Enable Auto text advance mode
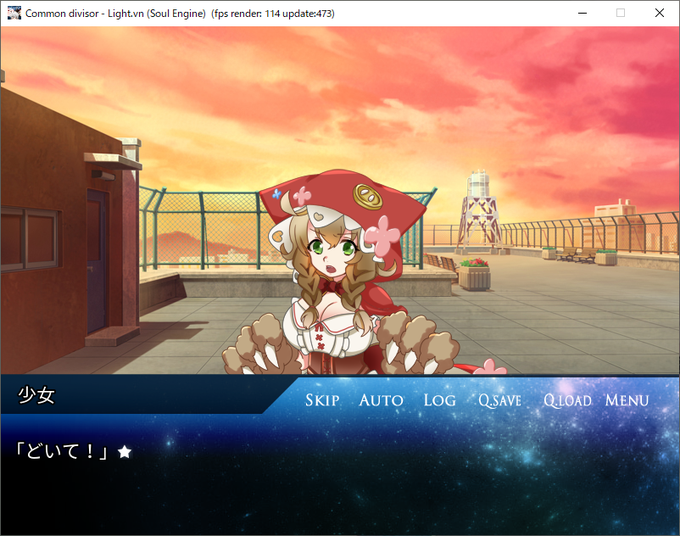This screenshot has width=680, height=536. 381,400
